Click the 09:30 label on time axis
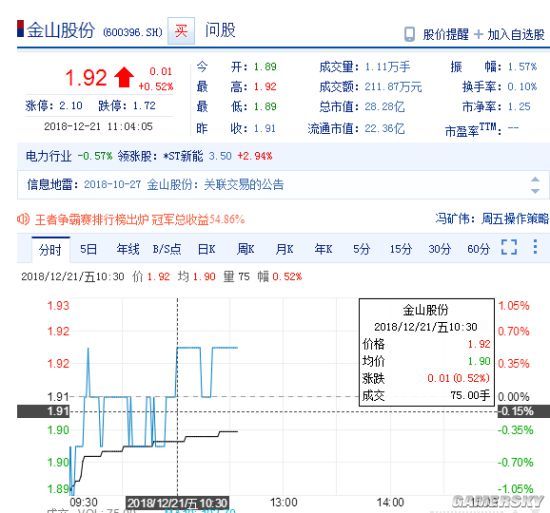The height and width of the screenshot is (513, 550). pos(83,502)
